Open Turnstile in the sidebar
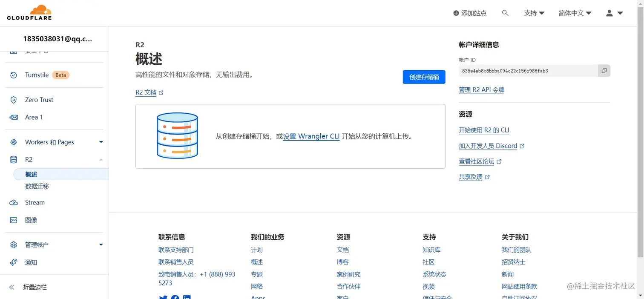The width and height of the screenshot is (644, 299). point(37,75)
